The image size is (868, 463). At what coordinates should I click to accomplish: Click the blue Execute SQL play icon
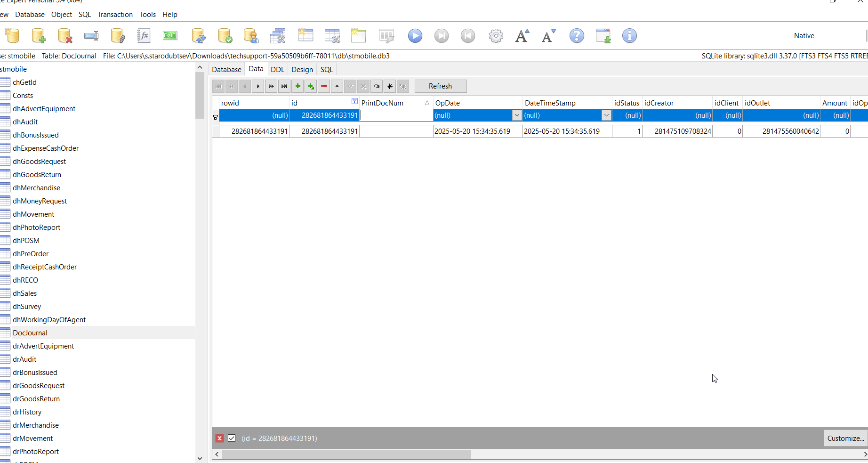point(415,36)
